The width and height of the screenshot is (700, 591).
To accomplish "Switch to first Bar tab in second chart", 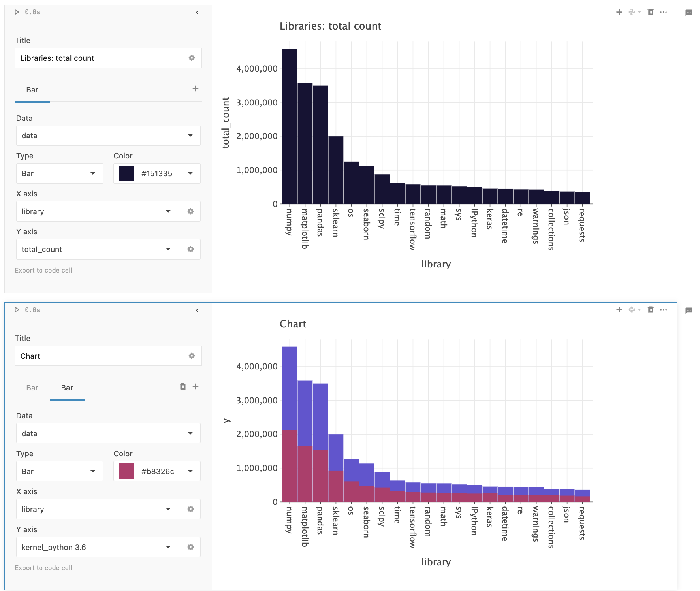I will [x=32, y=388].
